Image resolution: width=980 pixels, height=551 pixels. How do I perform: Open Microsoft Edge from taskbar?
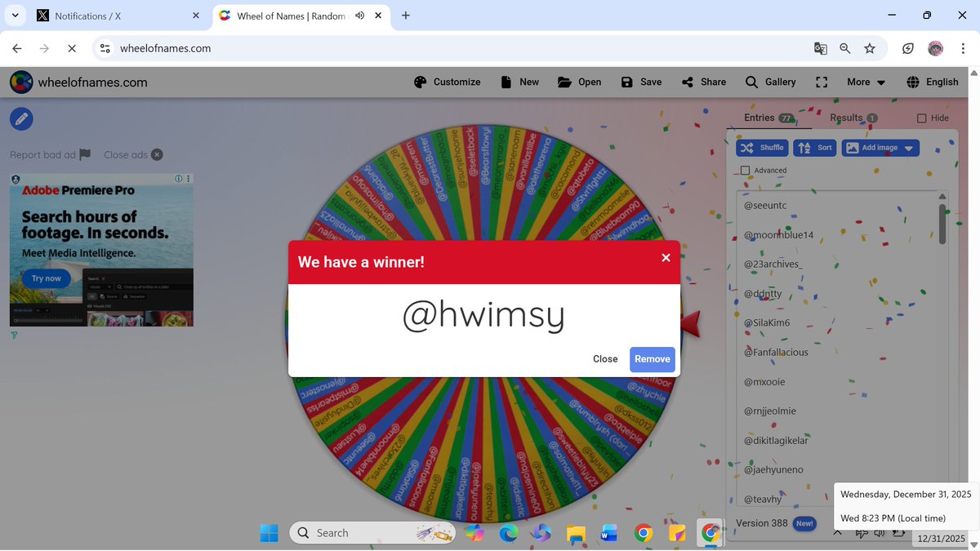click(508, 533)
